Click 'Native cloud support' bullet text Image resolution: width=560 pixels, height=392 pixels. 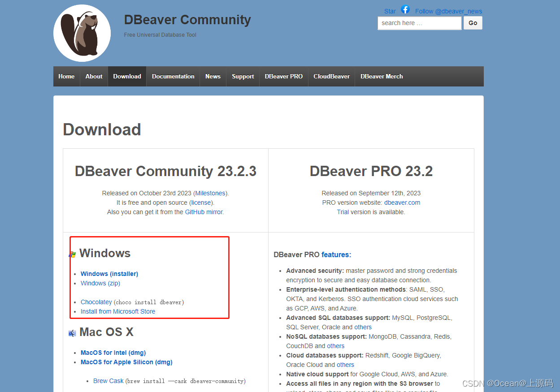tap(317, 374)
